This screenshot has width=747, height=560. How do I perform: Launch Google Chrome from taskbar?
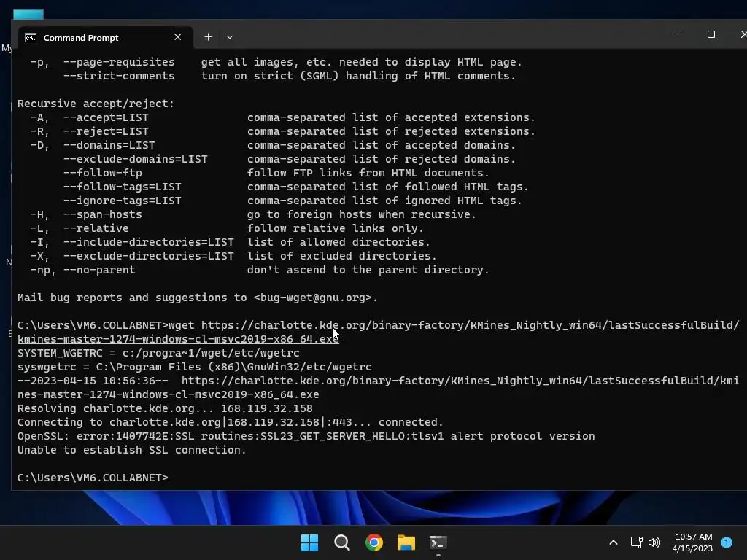(374, 542)
